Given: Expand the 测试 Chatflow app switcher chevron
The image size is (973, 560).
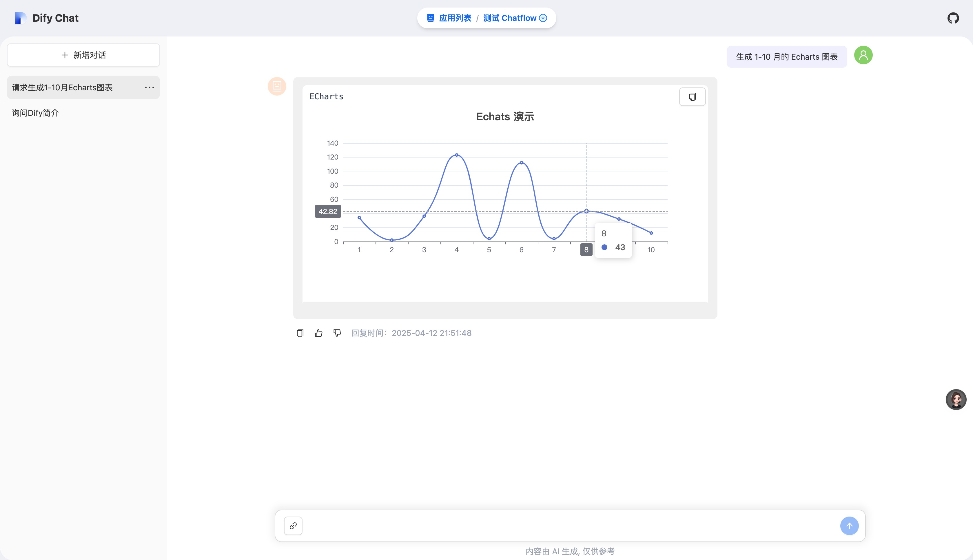Looking at the screenshot, I should click(543, 18).
